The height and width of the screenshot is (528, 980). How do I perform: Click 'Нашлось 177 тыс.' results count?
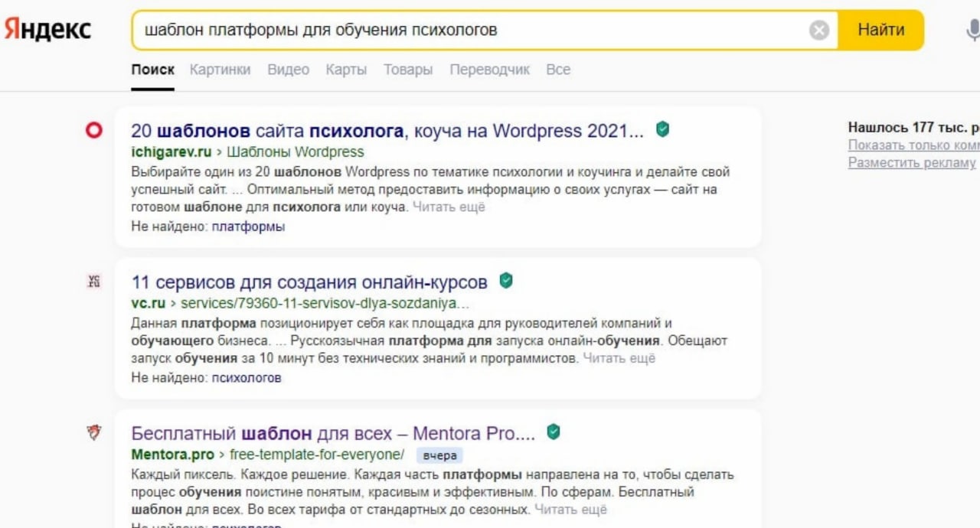(x=914, y=128)
